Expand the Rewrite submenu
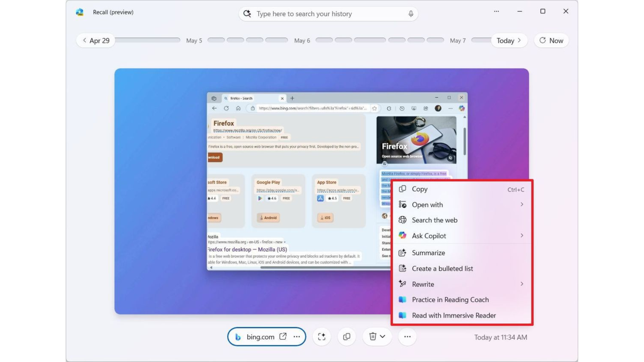Viewport: 644px width, 362px height. (x=522, y=284)
